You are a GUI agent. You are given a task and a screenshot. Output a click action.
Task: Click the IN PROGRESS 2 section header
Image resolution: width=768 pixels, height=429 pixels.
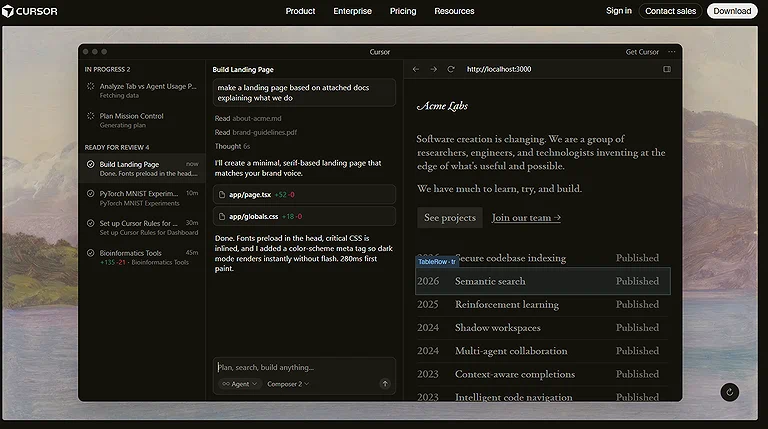tap(107, 70)
